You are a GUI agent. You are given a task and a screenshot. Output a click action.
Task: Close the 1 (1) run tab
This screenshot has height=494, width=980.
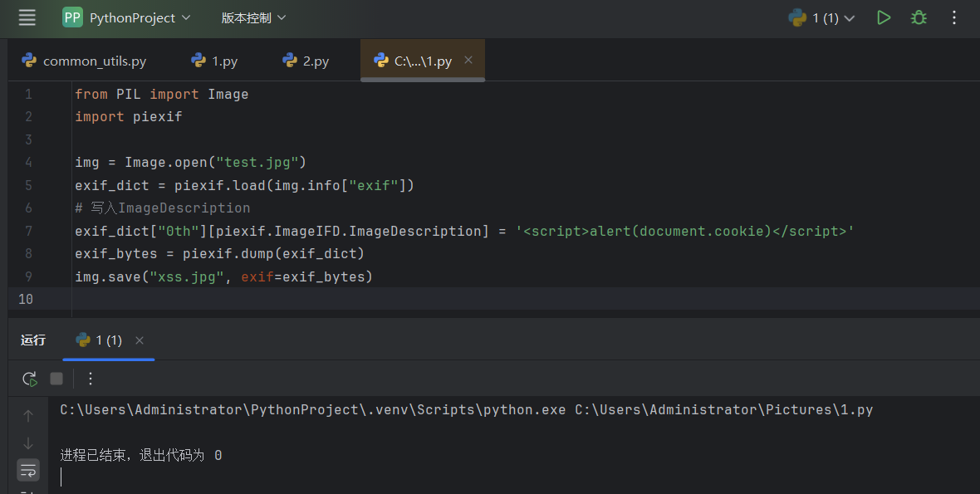coord(140,340)
